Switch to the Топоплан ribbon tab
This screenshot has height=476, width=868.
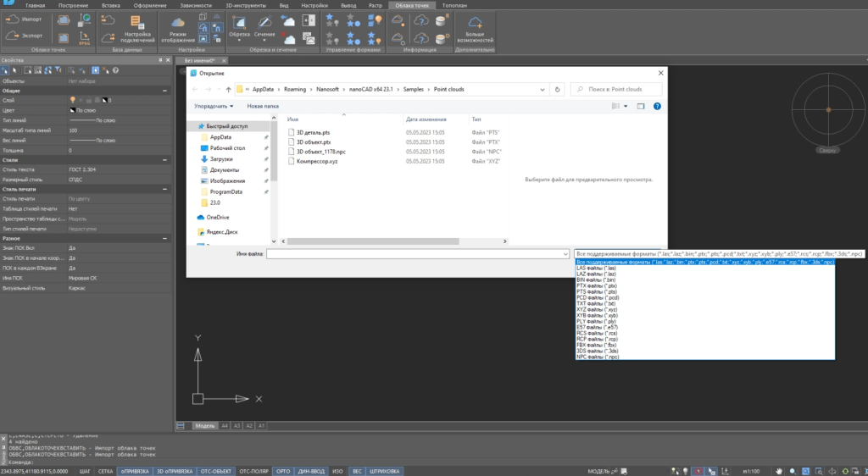tap(456, 5)
